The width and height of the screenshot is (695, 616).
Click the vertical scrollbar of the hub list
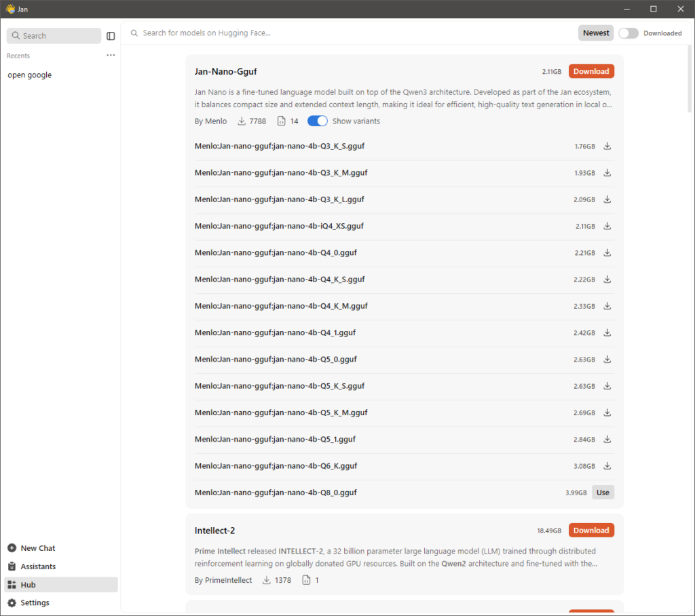tap(690, 79)
